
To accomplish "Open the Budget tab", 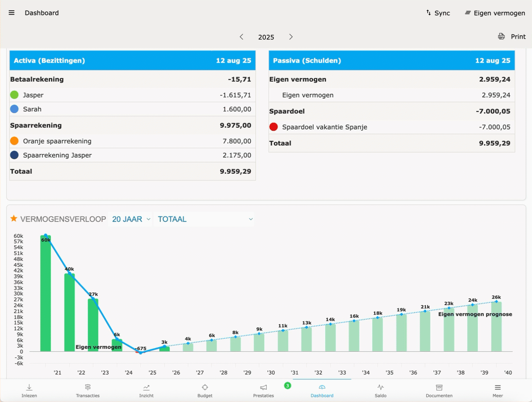I will 205,390.
